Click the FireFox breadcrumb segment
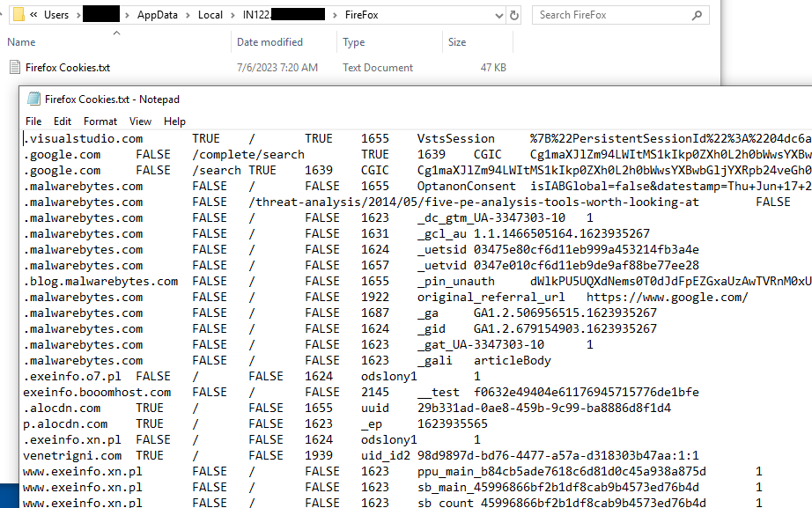The image size is (812, 508). [x=361, y=15]
